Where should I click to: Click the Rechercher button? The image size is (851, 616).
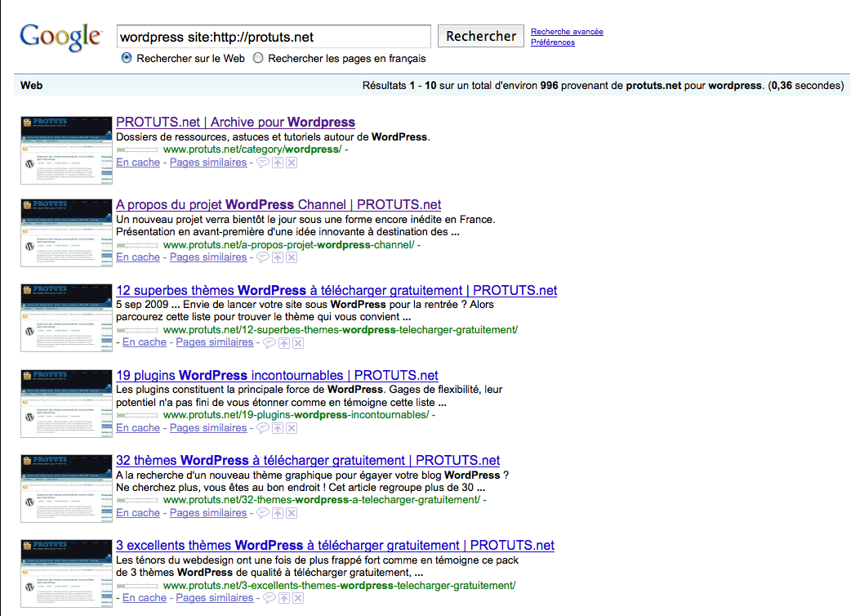pyautogui.click(x=481, y=36)
